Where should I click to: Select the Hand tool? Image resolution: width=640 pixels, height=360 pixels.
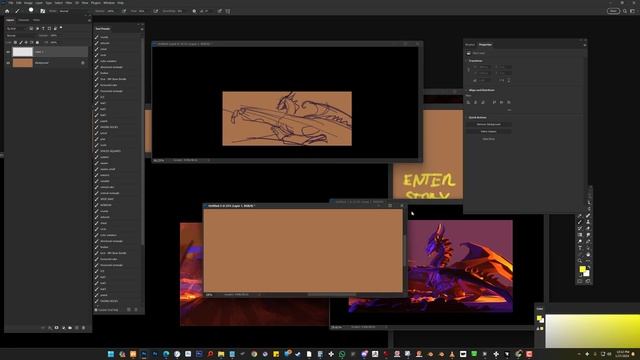point(588,253)
